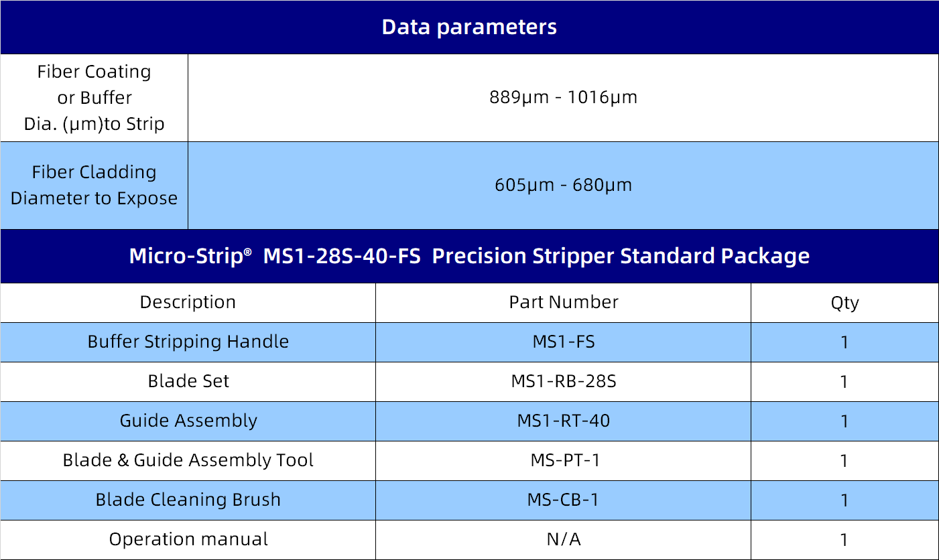Select the Blade Cleaning Brush cell
The height and width of the screenshot is (560, 939).
188,500
